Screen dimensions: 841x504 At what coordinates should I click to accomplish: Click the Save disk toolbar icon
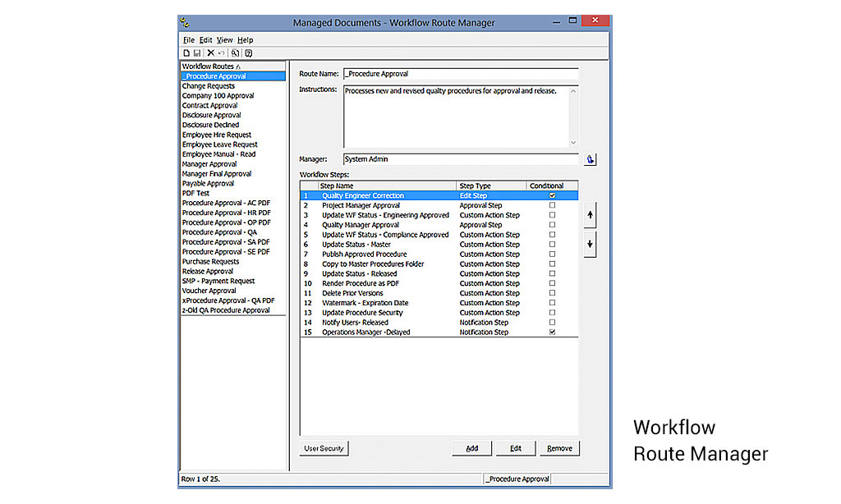point(197,53)
